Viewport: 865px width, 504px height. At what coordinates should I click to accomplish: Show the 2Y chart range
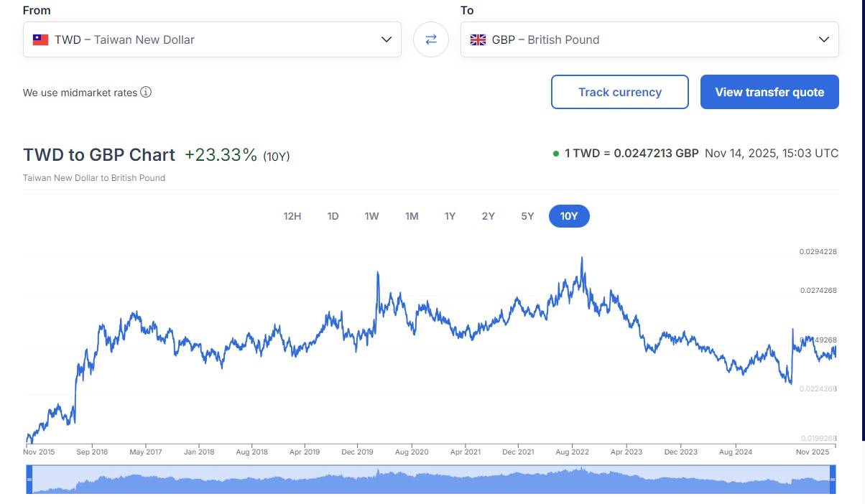[x=489, y=216]
